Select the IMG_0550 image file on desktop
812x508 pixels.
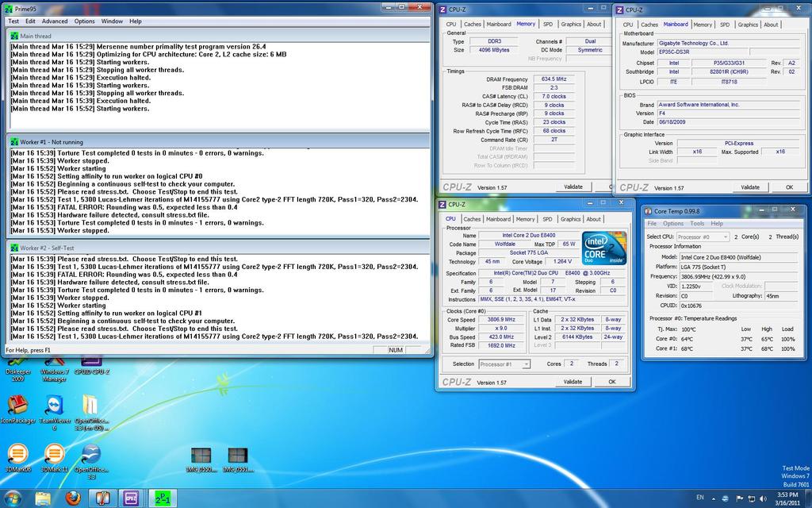201,460
